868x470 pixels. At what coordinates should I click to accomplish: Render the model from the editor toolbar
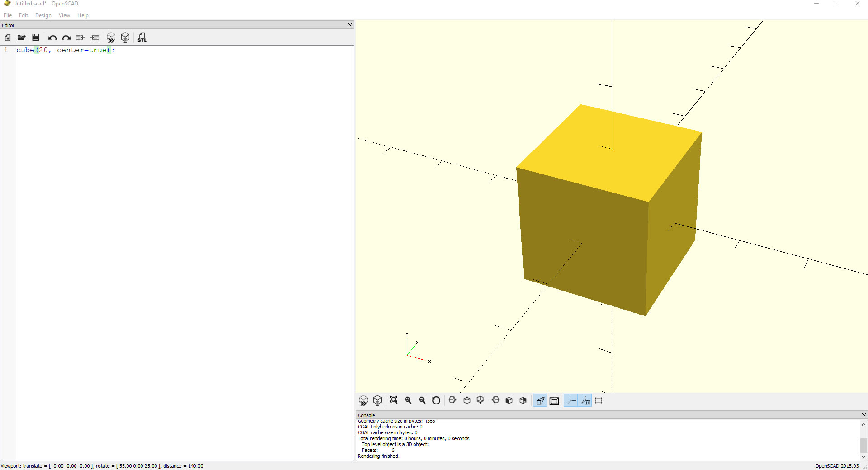click(125, 38)
